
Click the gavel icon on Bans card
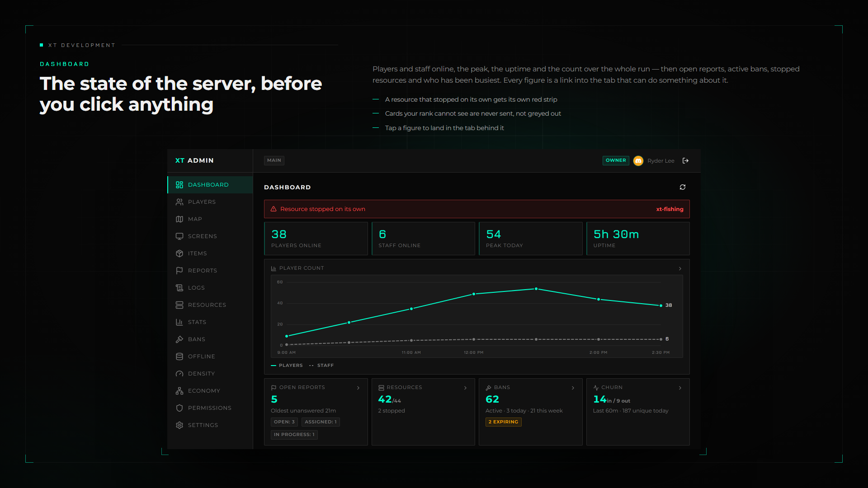(x=488, y=388)
